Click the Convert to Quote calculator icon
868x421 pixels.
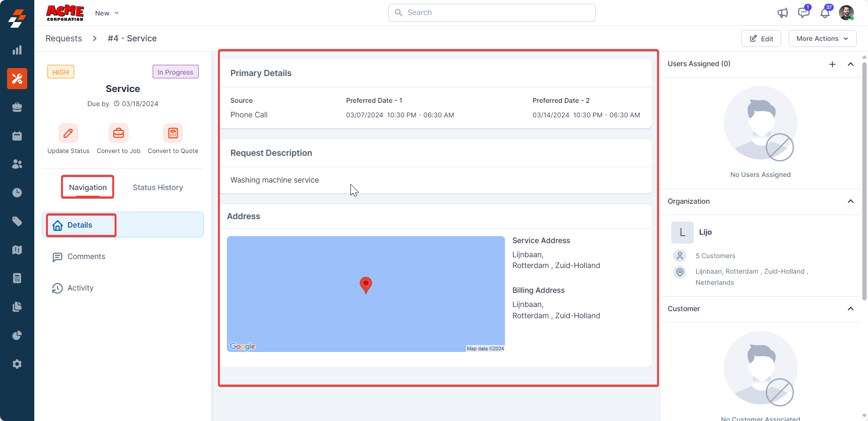pos(173,133)
